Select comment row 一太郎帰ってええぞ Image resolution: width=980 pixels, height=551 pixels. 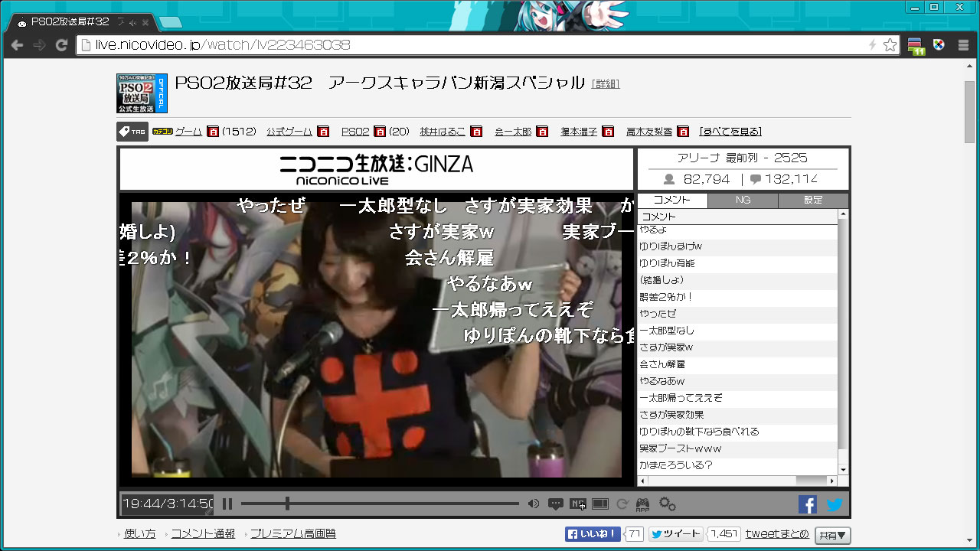click(737, 398)
